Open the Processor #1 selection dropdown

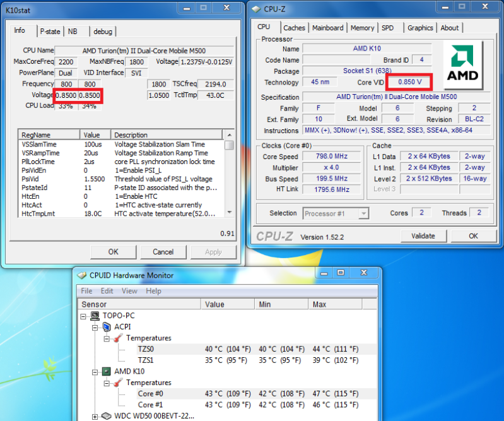click(x=363, y=213)
